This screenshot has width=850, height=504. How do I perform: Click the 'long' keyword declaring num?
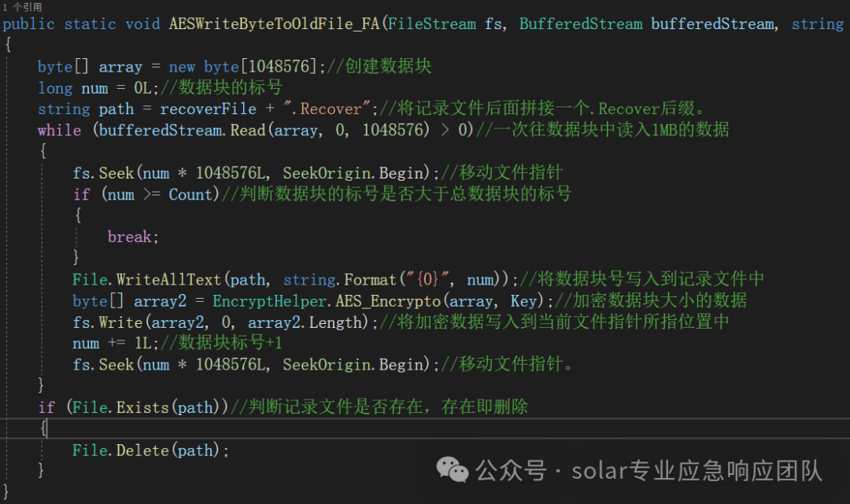click(55, 88)
